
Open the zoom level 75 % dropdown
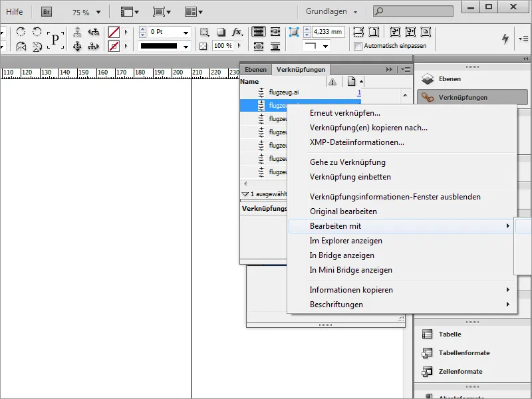[x=98, y=12]
